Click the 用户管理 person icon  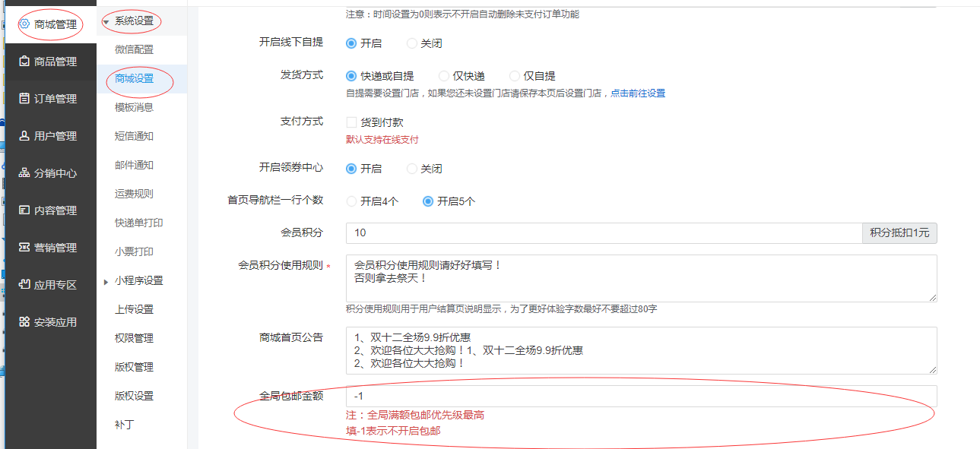pos(24,136)
